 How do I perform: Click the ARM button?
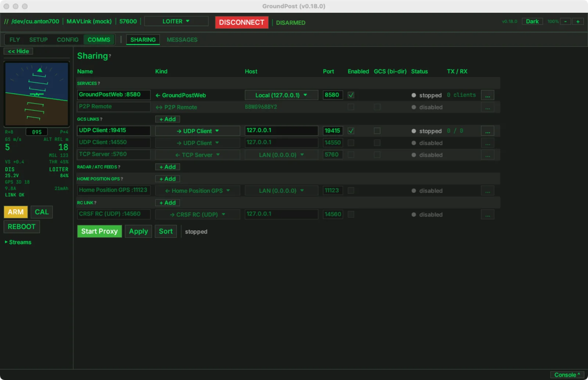coord(15,212)
